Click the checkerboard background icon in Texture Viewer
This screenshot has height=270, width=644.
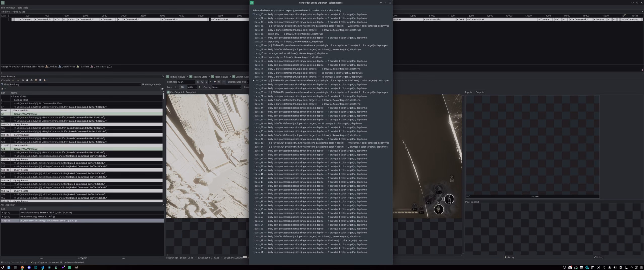[219, 82]
